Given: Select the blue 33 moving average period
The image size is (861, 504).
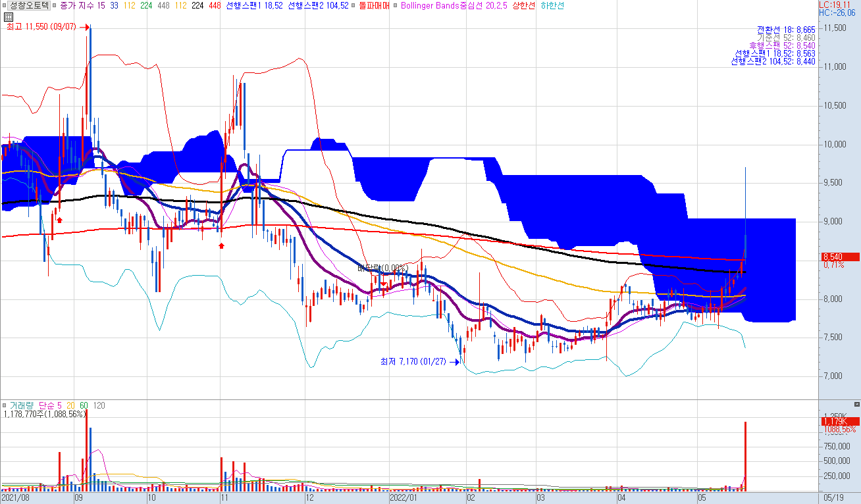Looking at the screenshot, I should (x=115, y=5).
